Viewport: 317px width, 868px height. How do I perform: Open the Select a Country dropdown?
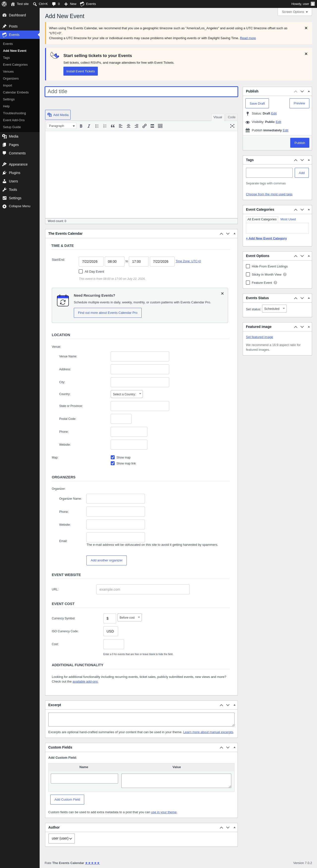[x=127, y=394]
